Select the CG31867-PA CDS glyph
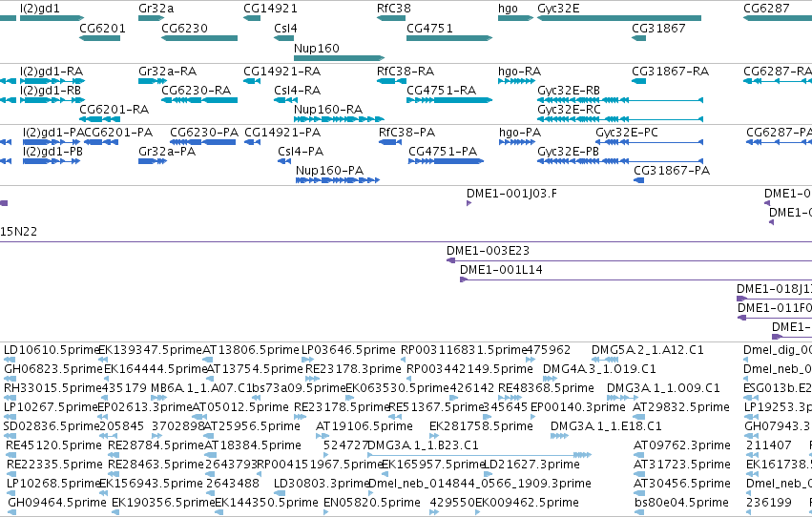Screen dimensions: 812x517 (x=638, y=180)
